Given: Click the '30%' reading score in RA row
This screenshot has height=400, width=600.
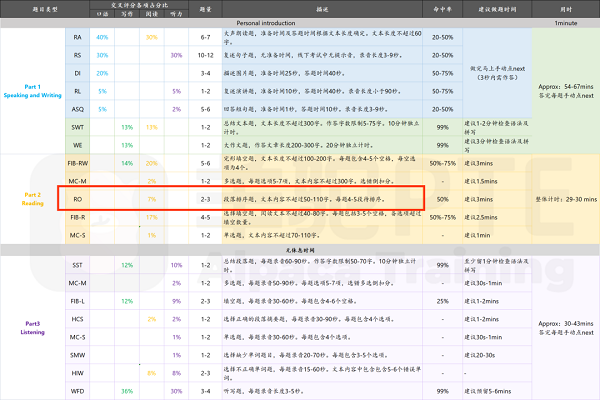Looking at the screenshot, I should click(x=152, y=37).
